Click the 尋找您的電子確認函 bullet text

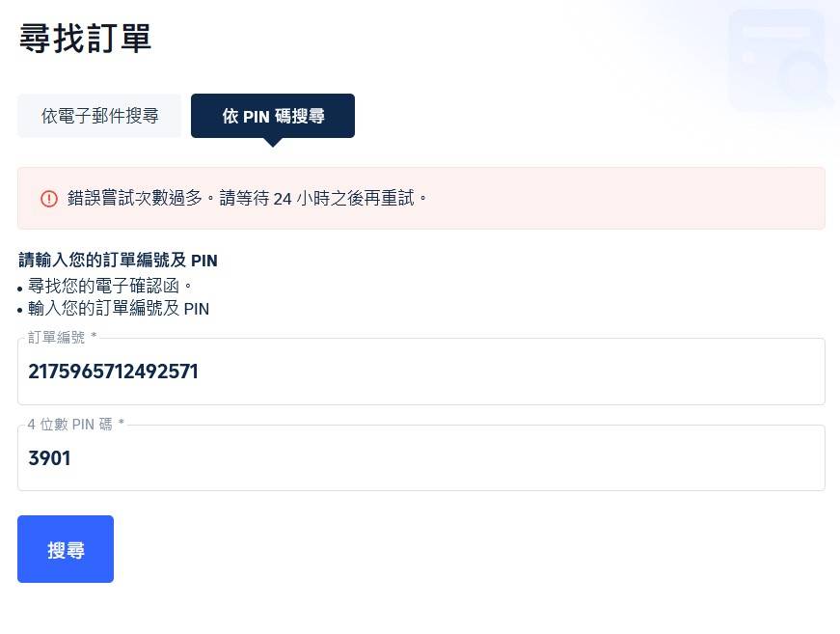tap(111, 286)
